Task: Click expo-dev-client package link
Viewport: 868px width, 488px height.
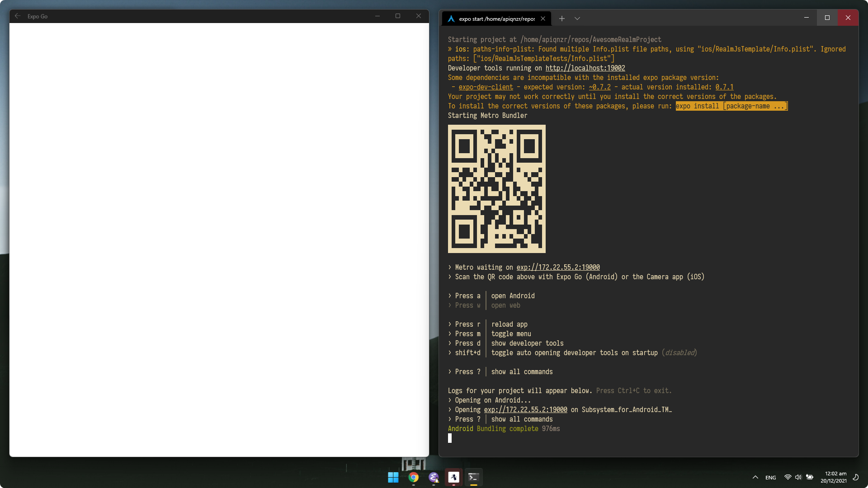Action: (x=486, y=87)
